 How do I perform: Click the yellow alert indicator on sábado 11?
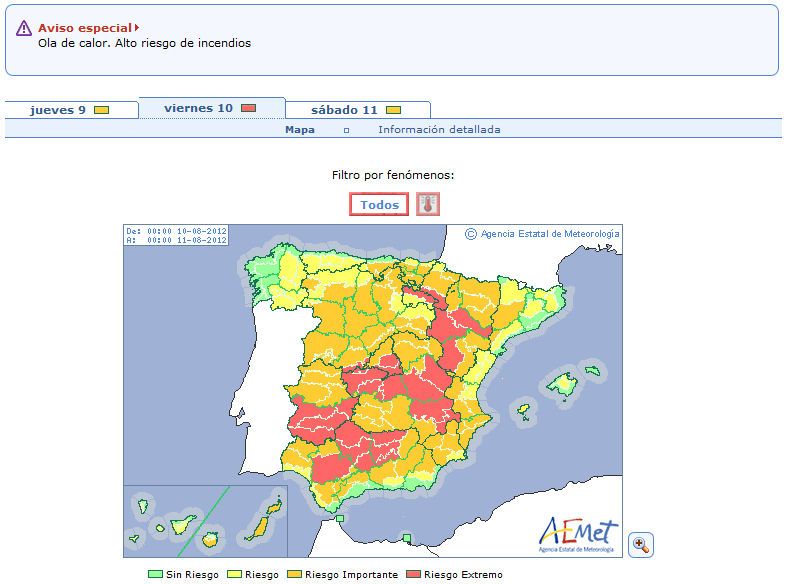click(x=394, y=110)
